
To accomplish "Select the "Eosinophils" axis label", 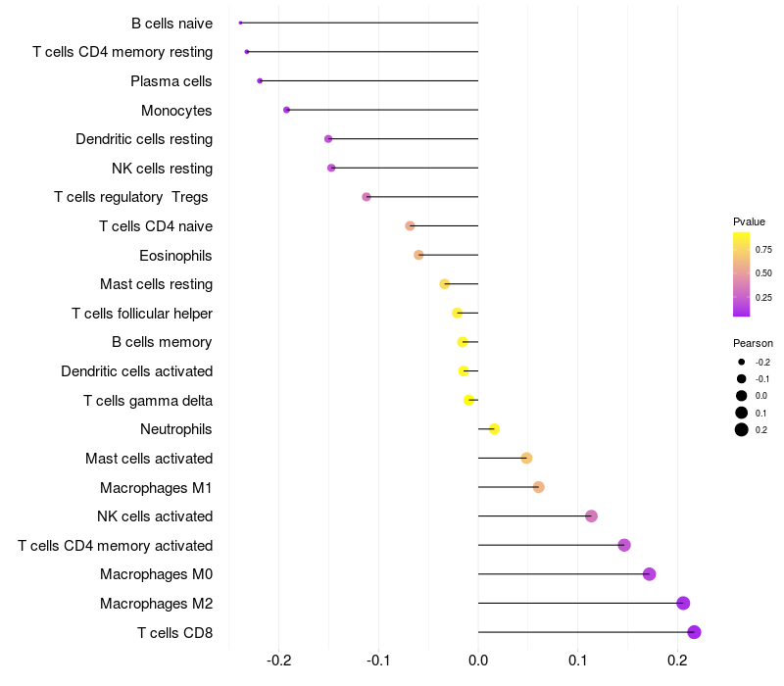I will (x=176, y=256).
